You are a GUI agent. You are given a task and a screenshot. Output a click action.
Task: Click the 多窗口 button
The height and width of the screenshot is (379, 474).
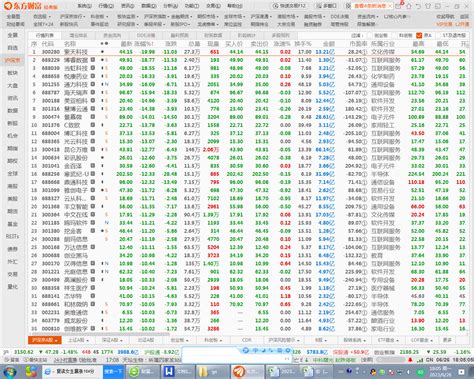click(x=327, y=6)
